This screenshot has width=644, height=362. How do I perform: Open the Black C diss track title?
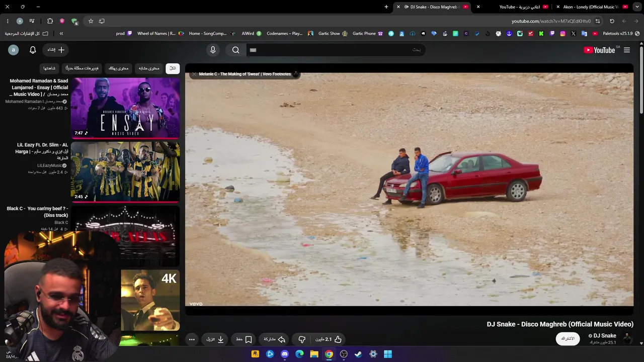pos(37,212)
